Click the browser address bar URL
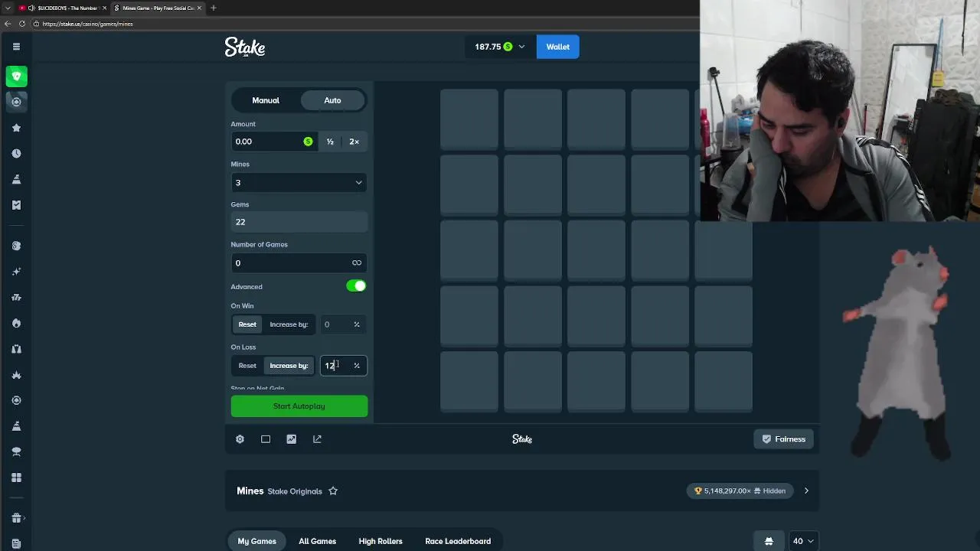980x551 pixels. [88, 24]
